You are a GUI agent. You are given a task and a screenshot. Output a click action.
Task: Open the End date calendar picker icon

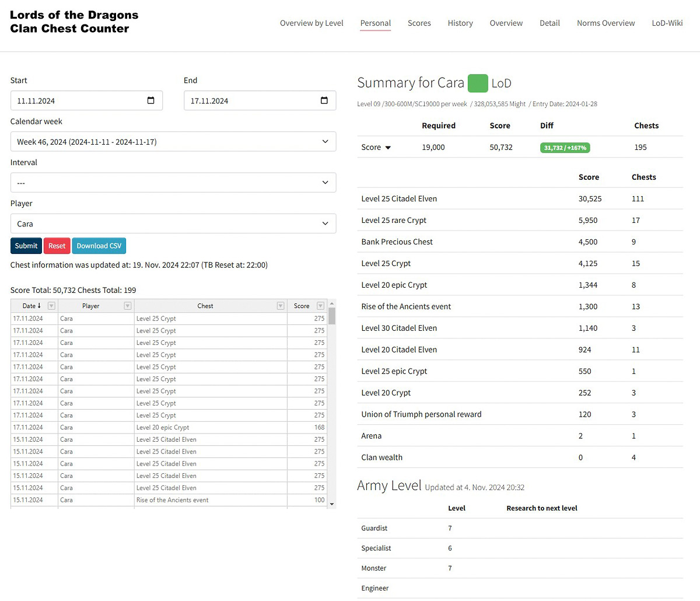pyautogui.click(x=324, y=100)
